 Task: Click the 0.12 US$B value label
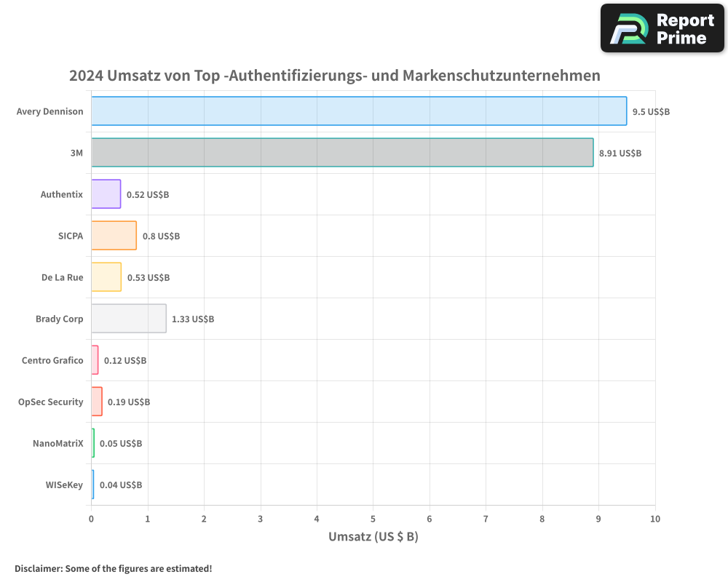click(125, 360)
